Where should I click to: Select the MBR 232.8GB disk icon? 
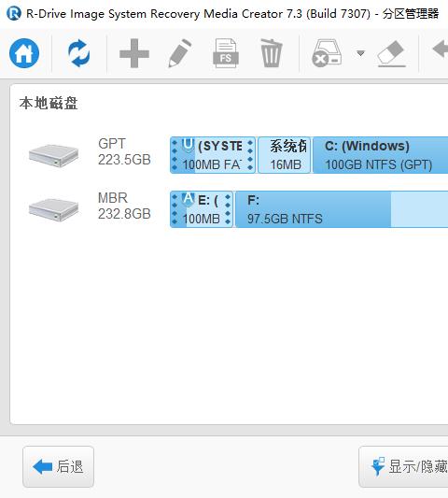[x=53, y=209]
